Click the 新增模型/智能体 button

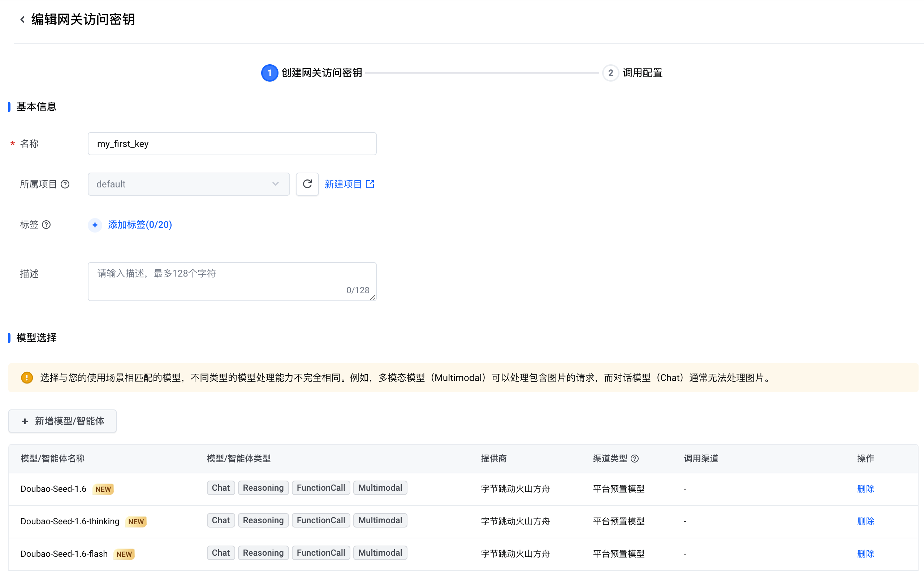tap(62, 421)
